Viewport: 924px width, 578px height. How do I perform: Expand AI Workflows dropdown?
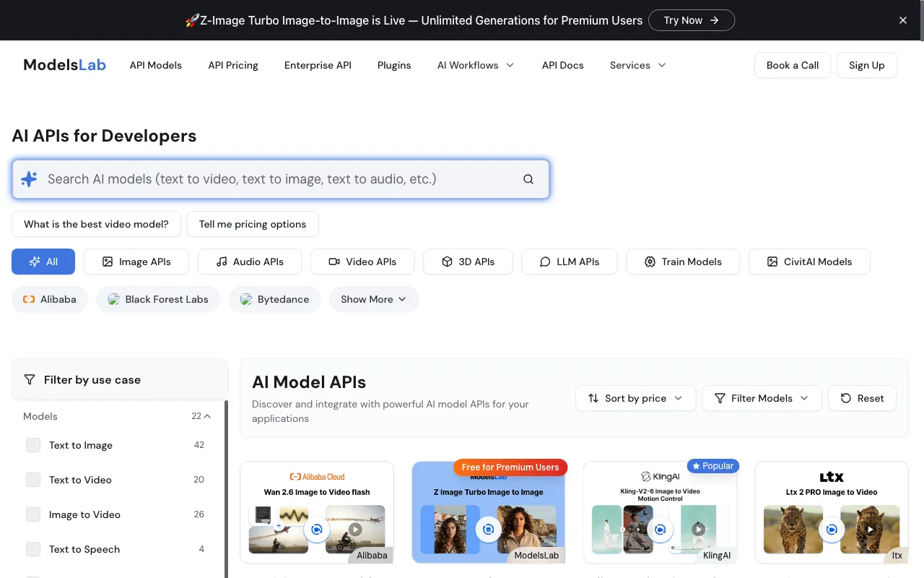(476, 65)
